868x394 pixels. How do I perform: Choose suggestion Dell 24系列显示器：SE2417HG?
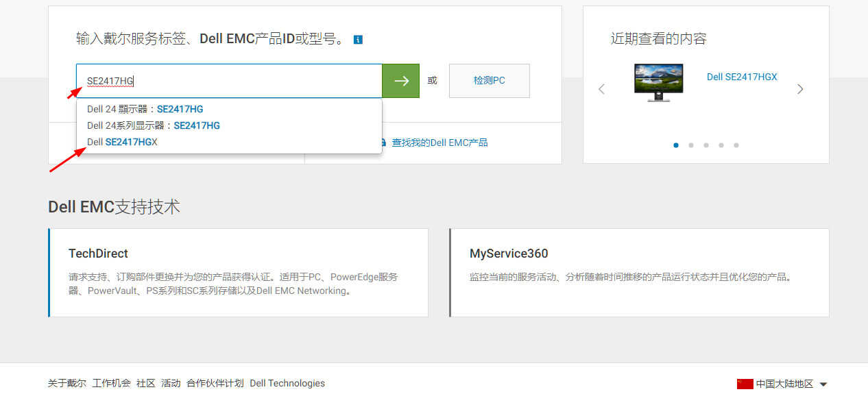point(229,125)
